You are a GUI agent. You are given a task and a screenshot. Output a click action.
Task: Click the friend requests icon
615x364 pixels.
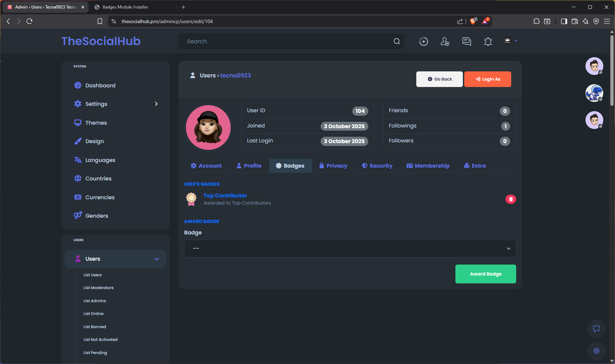point(445,42)
